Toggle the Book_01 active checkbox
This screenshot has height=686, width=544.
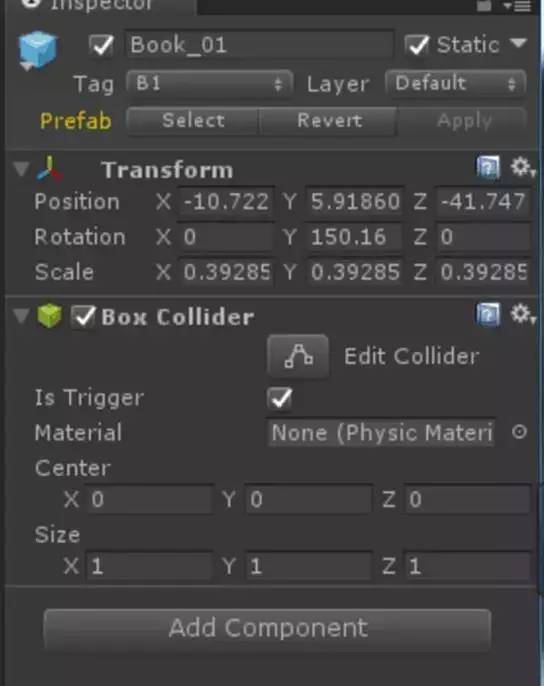pyautogui.click(x=102, y=45)
